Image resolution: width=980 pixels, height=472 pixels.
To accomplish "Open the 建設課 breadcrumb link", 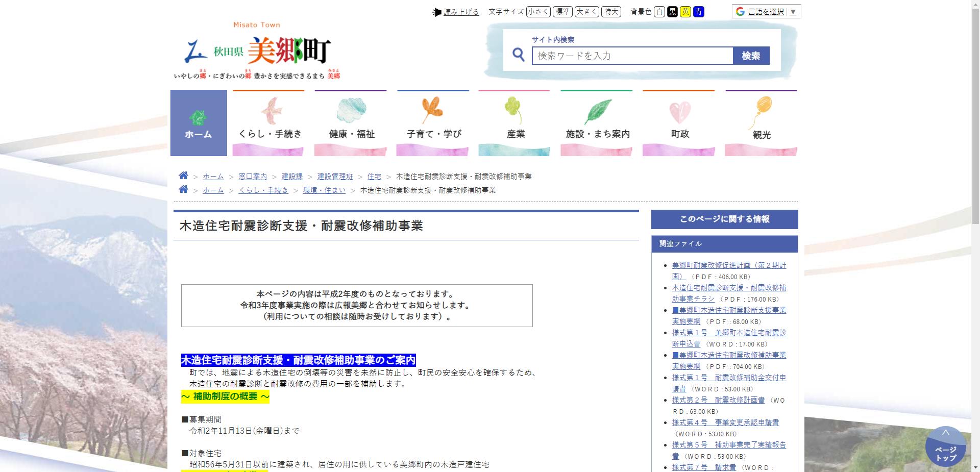I will pos(291,177).
